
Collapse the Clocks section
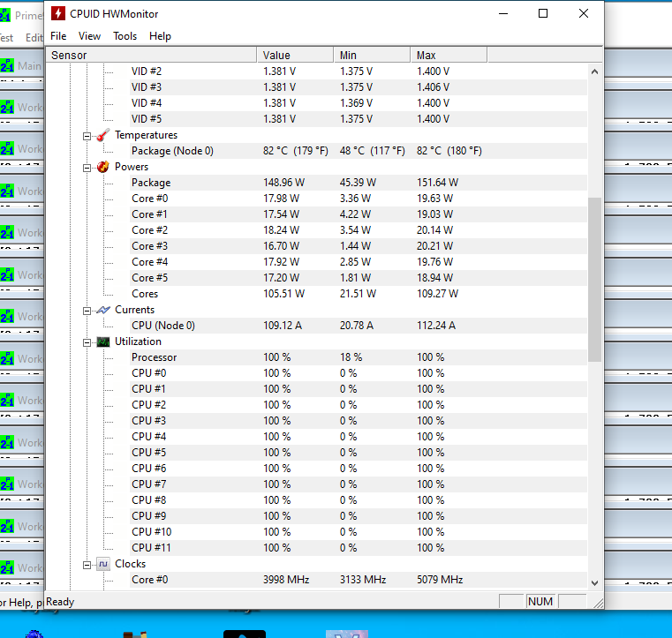pos(87,566)
